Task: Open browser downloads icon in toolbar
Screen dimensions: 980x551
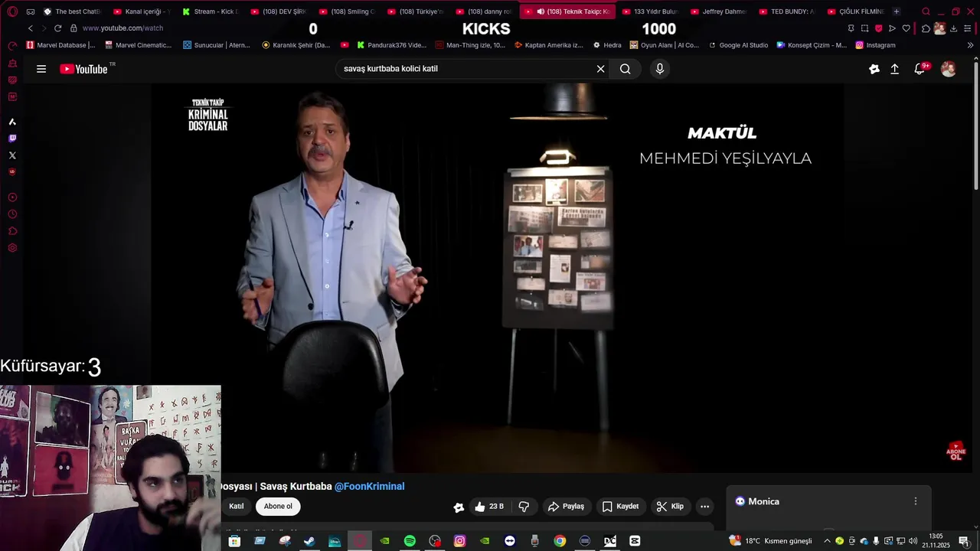Action: coord(953,28)
